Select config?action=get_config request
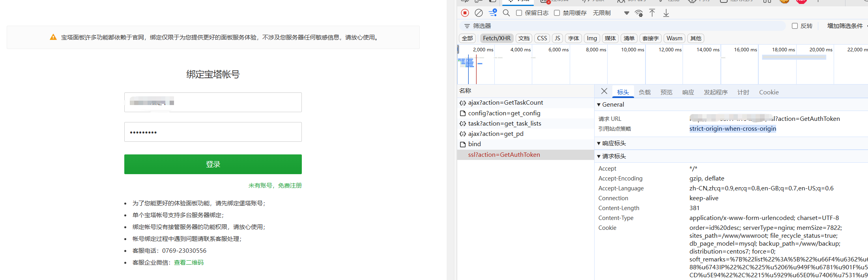 pyautogui.click(x=526, y=113)
